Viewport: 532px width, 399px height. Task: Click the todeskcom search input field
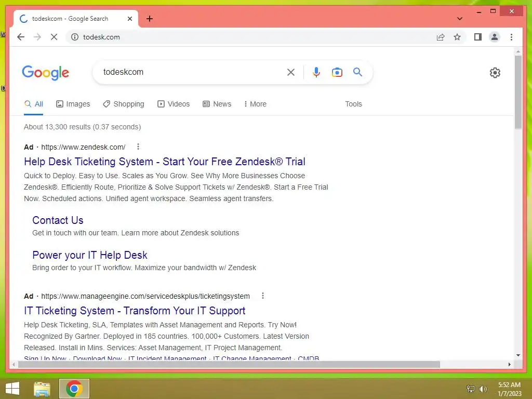[x=193, y=72]
